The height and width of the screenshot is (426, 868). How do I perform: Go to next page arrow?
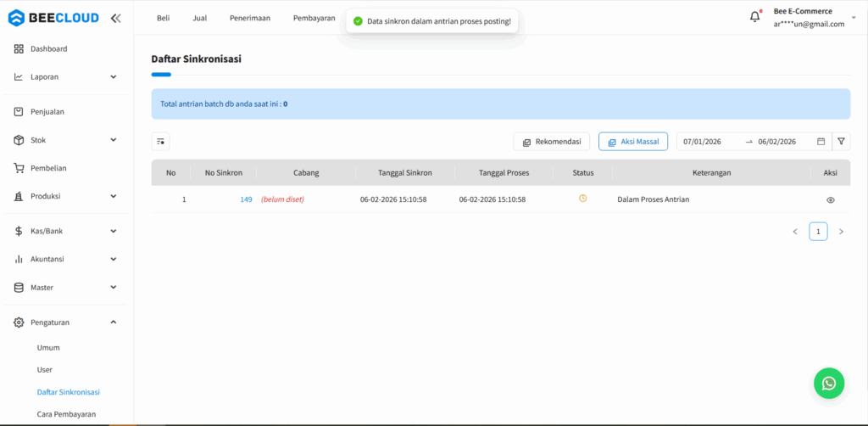[x=841, y=232]
